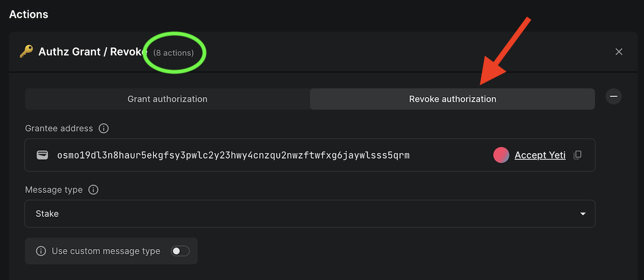This screenshot has height=280, width=644.
Task: Close the Authz Grant / Revoke panel
Action: [619, 51]
